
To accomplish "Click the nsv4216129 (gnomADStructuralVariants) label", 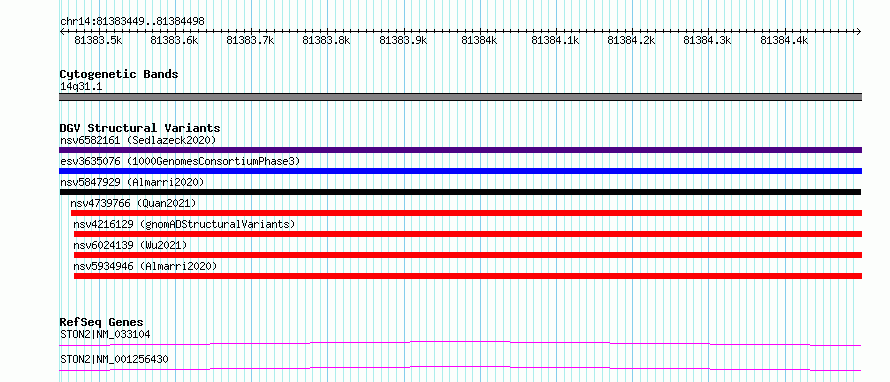I will tap(184, 224).
